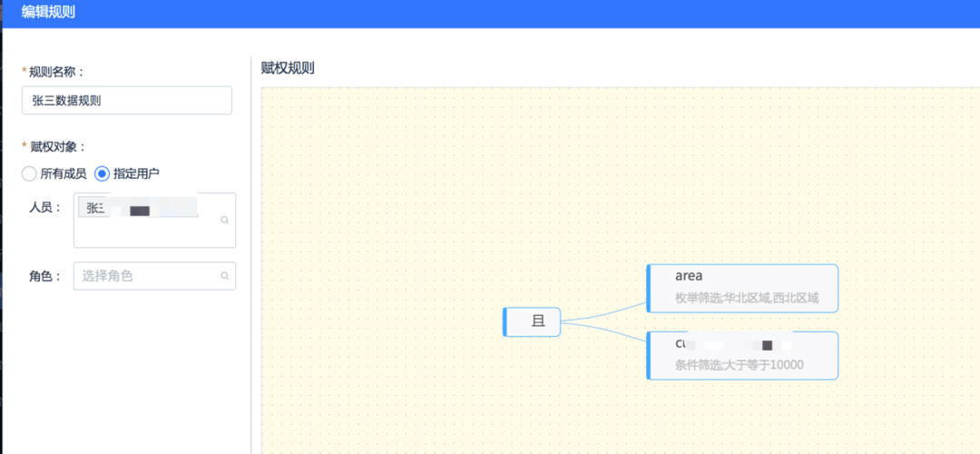Click the 赋权对象 label
Image resolution: width=980 pixels, height=454 pixels.
coord(57,146)
